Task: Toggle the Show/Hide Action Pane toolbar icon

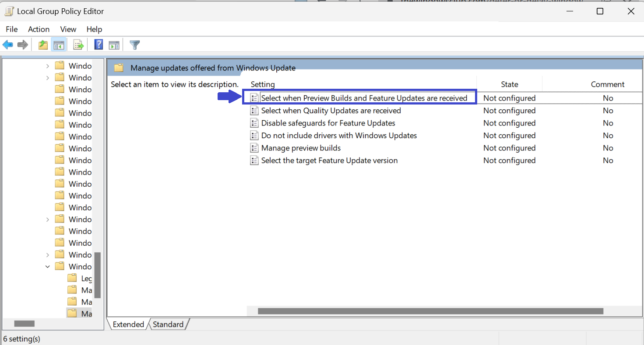Action: (114, 45)
